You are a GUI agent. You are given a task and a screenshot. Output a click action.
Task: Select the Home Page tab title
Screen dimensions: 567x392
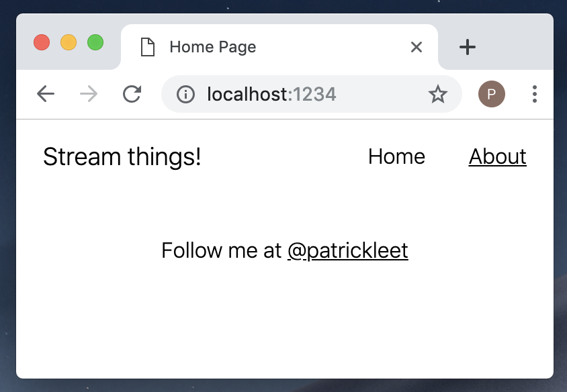pos(212,47)
